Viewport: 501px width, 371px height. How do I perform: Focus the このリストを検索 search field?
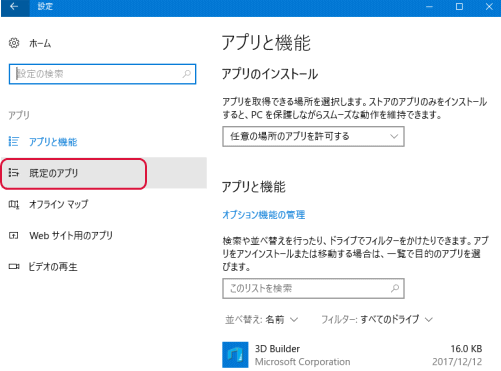[x=313, y=288]
